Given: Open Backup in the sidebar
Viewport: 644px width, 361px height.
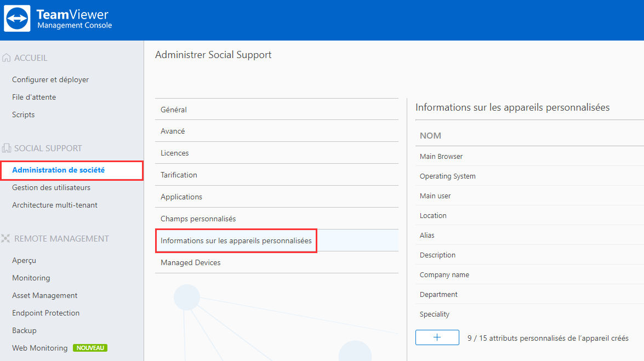Looking at the screenshot, I should point(24,331).
